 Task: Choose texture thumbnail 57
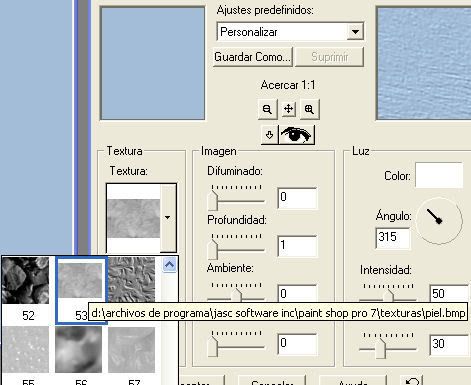(131, 349)
